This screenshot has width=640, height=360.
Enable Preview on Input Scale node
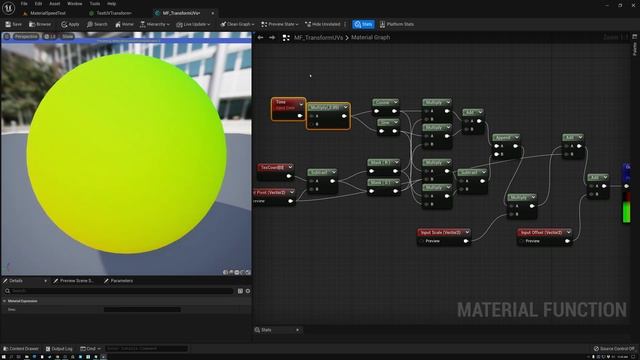422,241
